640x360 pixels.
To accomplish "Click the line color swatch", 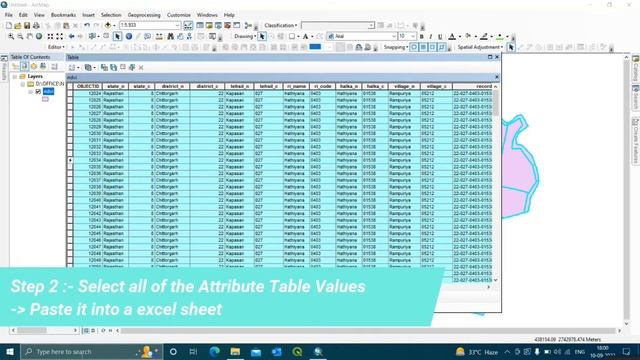I will [484, 37].
